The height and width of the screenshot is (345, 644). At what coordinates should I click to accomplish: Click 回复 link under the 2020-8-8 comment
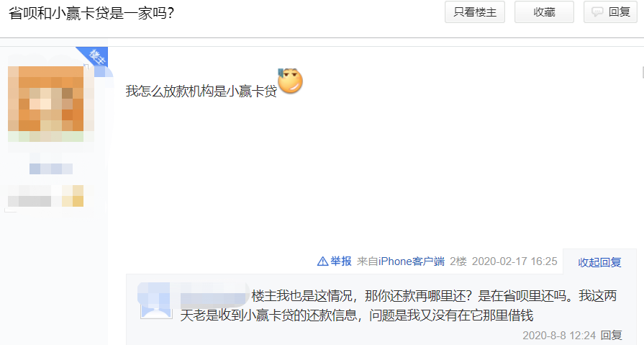[611, 336]
